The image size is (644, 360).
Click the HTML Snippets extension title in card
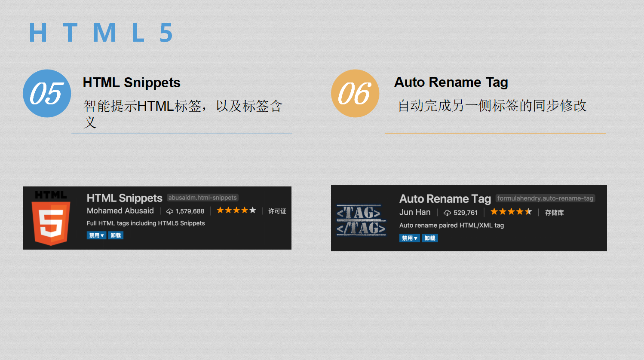coord(125,198)
